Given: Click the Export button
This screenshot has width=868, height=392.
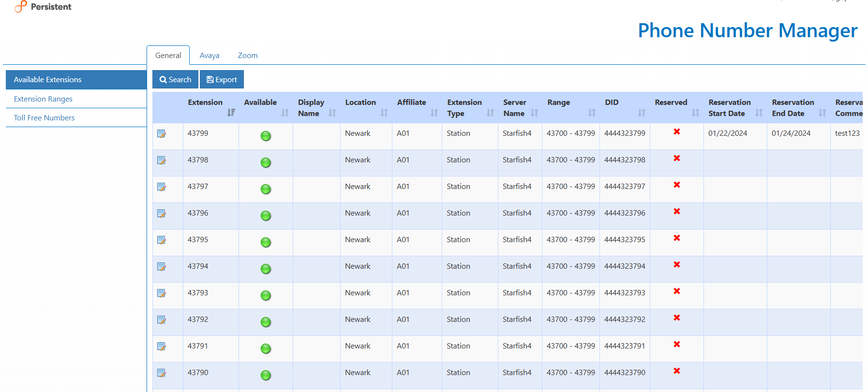Looking at the screenshot, I should pos(222,79).
